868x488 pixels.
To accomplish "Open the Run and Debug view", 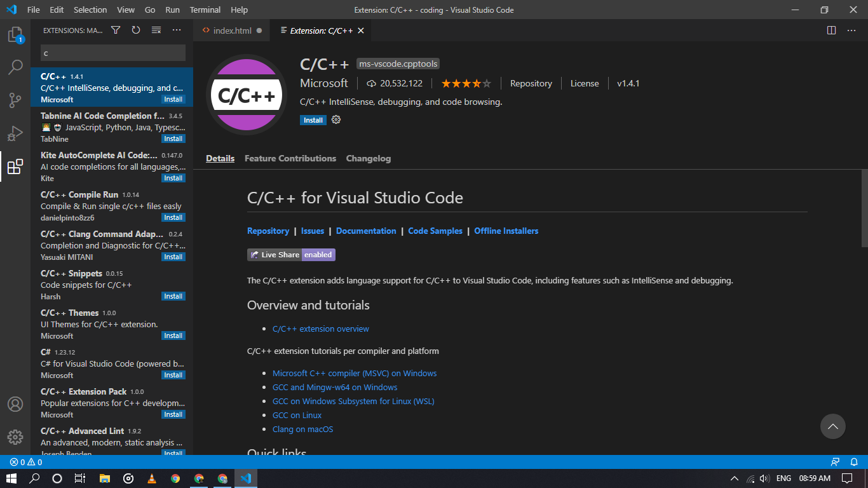I will (x=15, y=133).
